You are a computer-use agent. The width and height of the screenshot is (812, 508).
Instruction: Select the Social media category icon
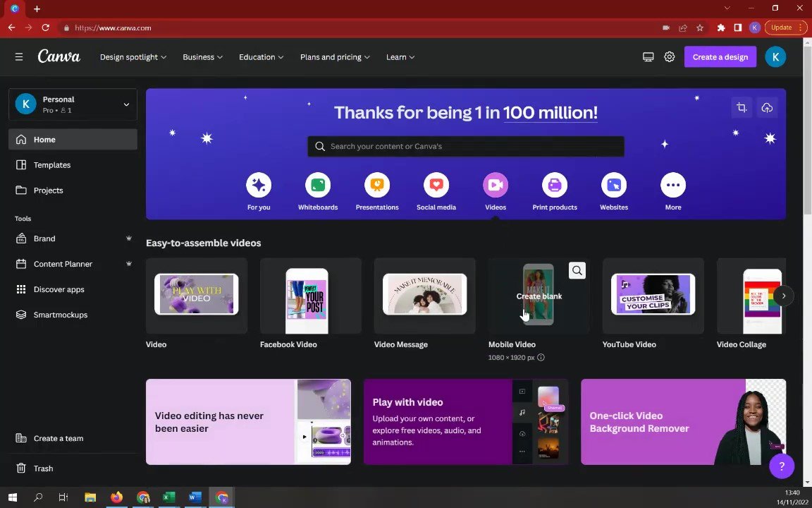click(436, 185)
